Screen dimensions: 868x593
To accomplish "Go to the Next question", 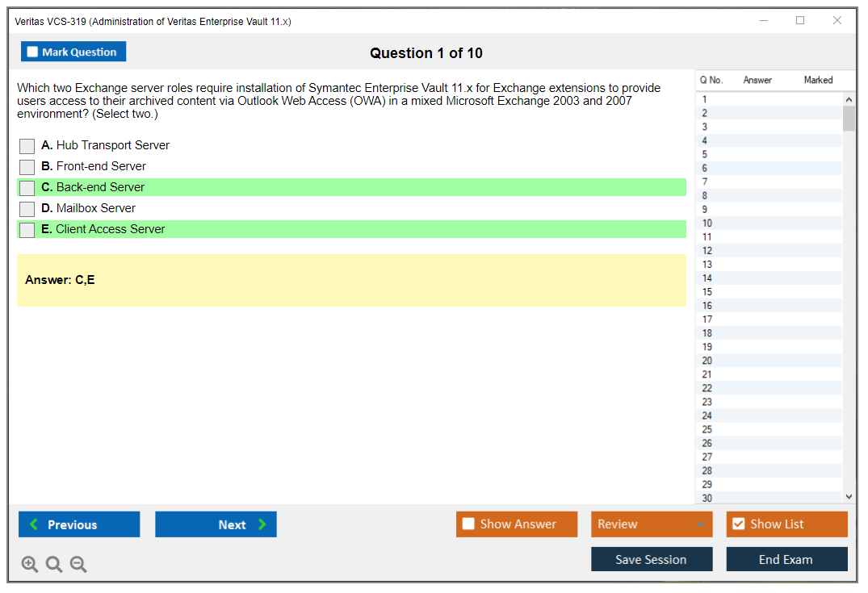I will coord(216,524).
